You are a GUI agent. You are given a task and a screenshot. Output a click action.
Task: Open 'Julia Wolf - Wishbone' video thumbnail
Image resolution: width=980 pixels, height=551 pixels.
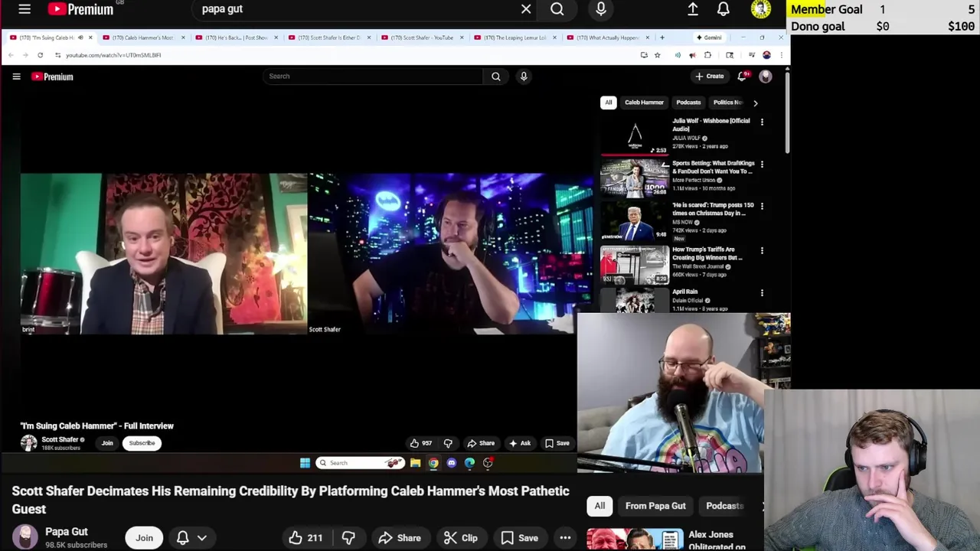635,138
